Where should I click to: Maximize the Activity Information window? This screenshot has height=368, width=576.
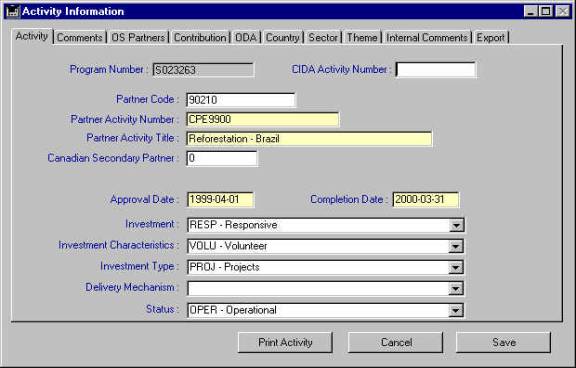tap(546, 11)
